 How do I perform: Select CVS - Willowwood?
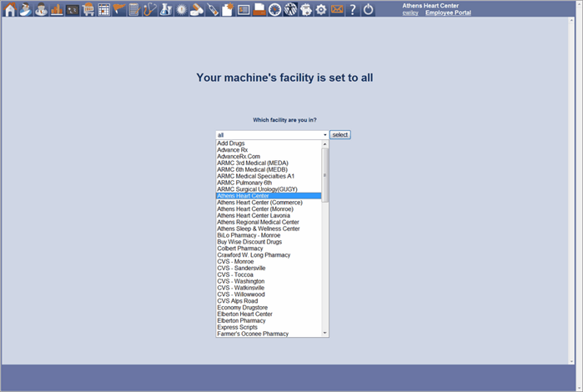(x=269, y=294)
